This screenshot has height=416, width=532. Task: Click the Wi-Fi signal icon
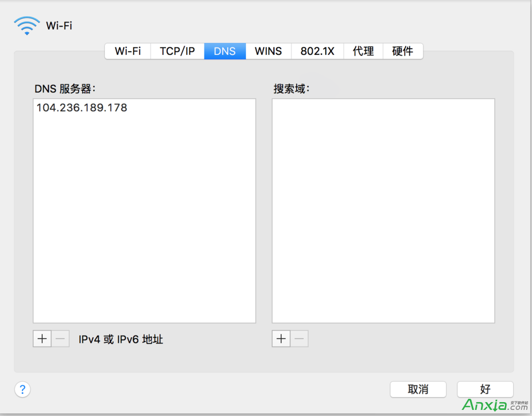click(x=27, y=26)
